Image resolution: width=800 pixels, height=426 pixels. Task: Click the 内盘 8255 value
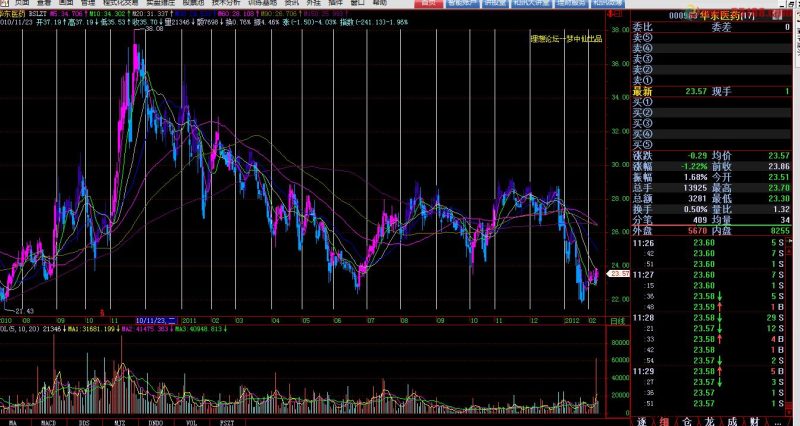779,231
